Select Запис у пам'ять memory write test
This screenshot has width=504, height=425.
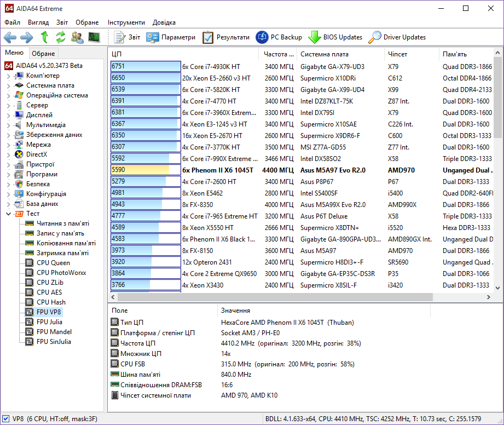click(60, 233)
